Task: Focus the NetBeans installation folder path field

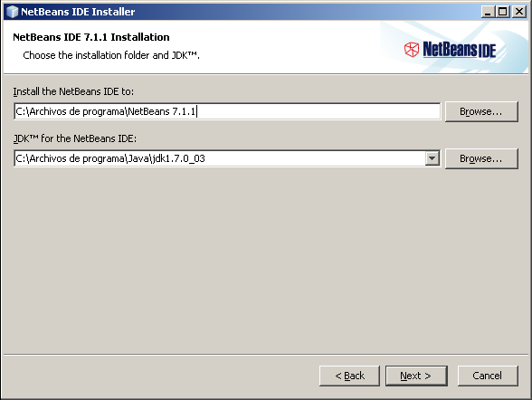Action: [x=227, y=111]
